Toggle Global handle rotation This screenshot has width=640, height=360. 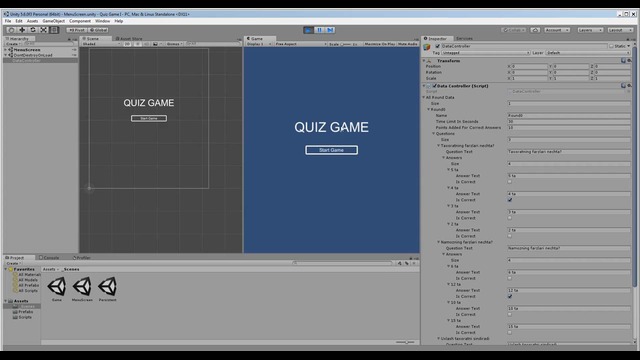[98, 30]
